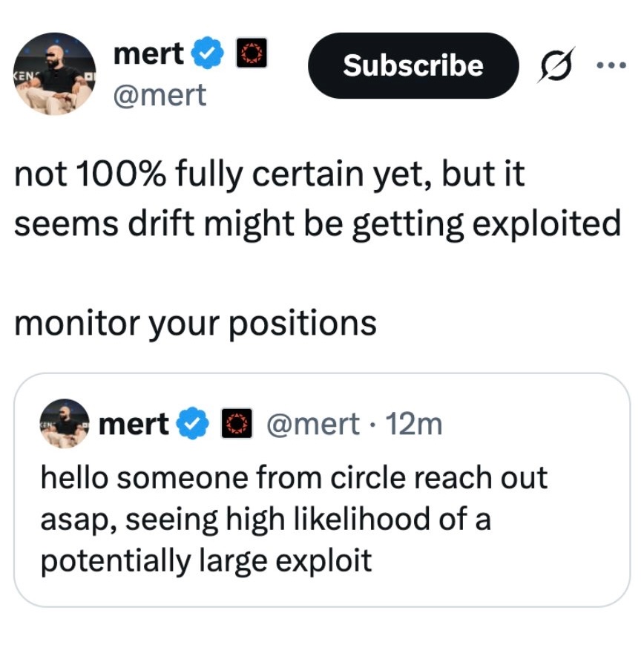The image size is (644, 645).
Task: Click the "potentially large exploit" line in the quote
Action: coord(206,560)
